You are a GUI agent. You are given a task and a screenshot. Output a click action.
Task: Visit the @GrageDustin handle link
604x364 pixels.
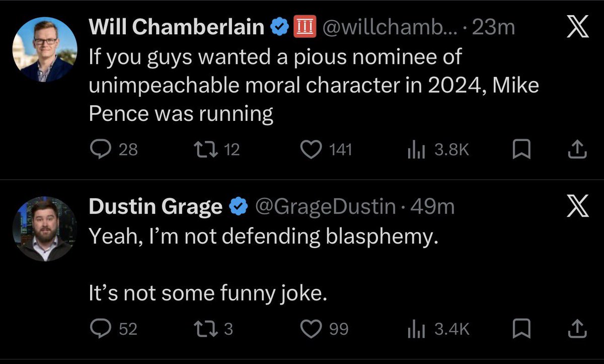click(326, 207)
